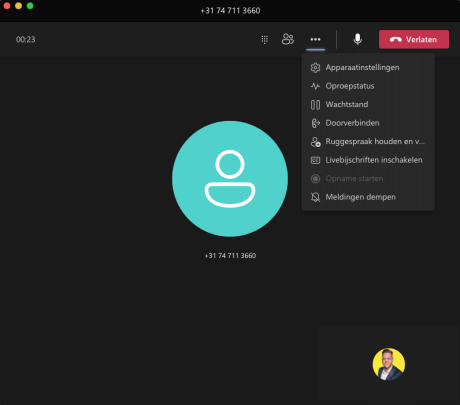
Task: Leave the call with Verlaten
Action: (414, 39)
